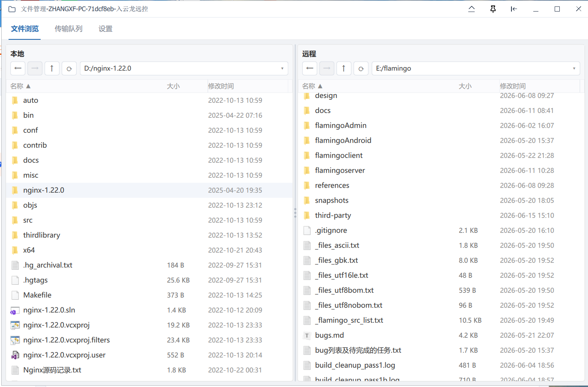Sort local files by 大小 column

click(173, 86)
